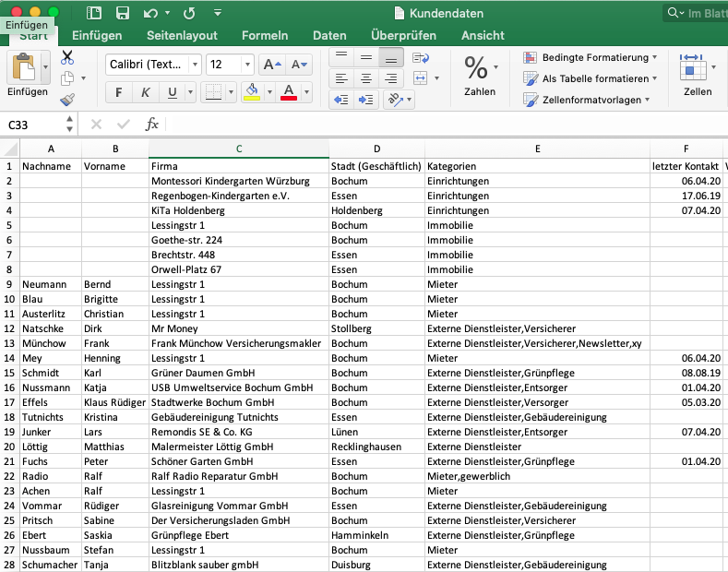Expand the paste options dropdown arrow

(45, 66)
